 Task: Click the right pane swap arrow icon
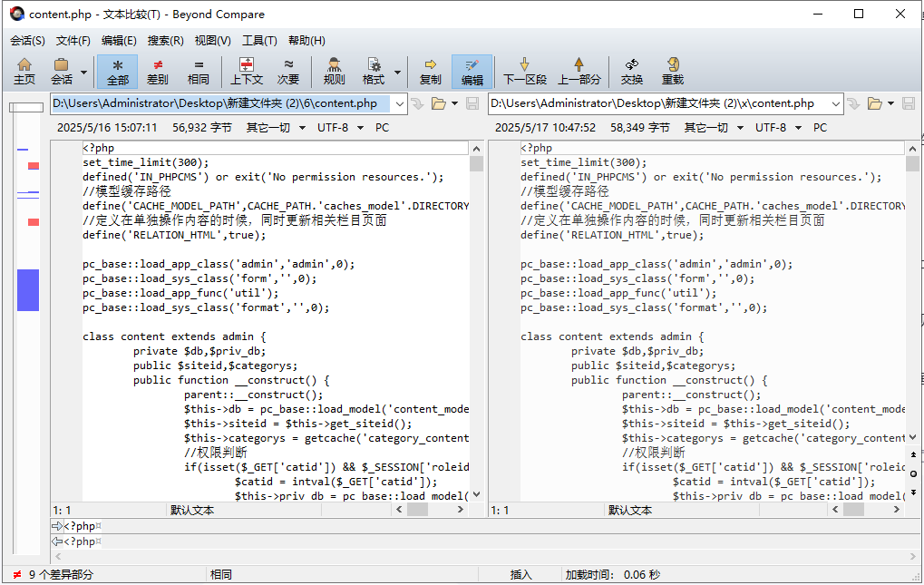click(x=853, y=103)
